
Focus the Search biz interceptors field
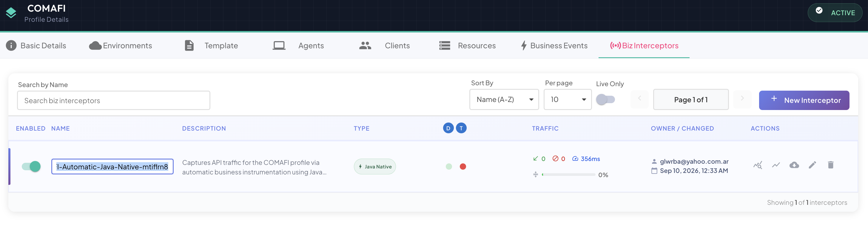click(114, 100)
